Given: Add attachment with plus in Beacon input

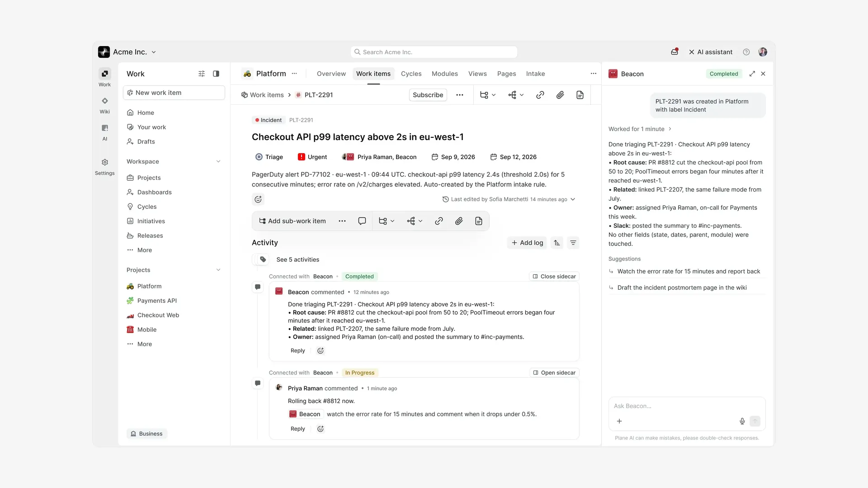Looking at the screenshot, I should pyautogui.click(x=619, y=421).
